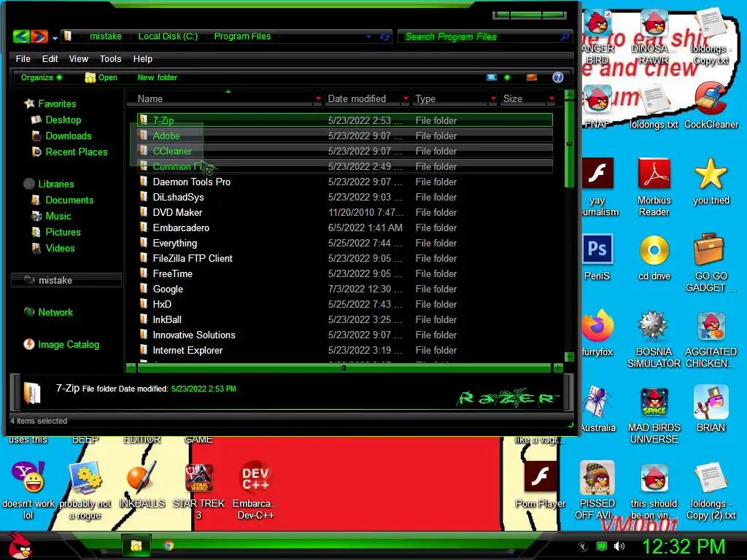Open the Size column filter dropdown
The image size is (747, 560).
[551, 98]
